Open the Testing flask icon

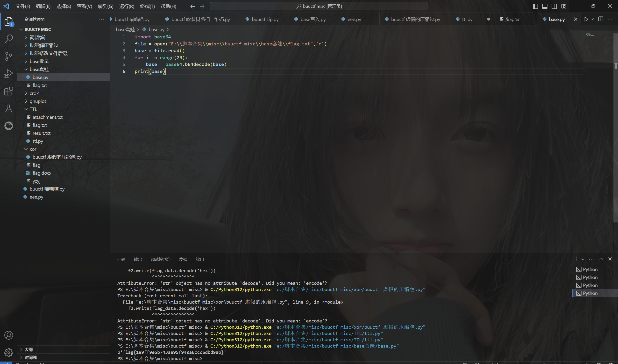(9, 108)
